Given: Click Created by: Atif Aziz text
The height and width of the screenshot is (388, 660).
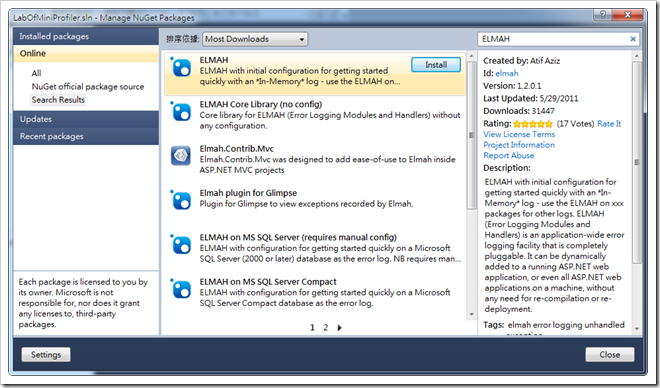Looking at the screenshot, I should (x=522, y=61).
